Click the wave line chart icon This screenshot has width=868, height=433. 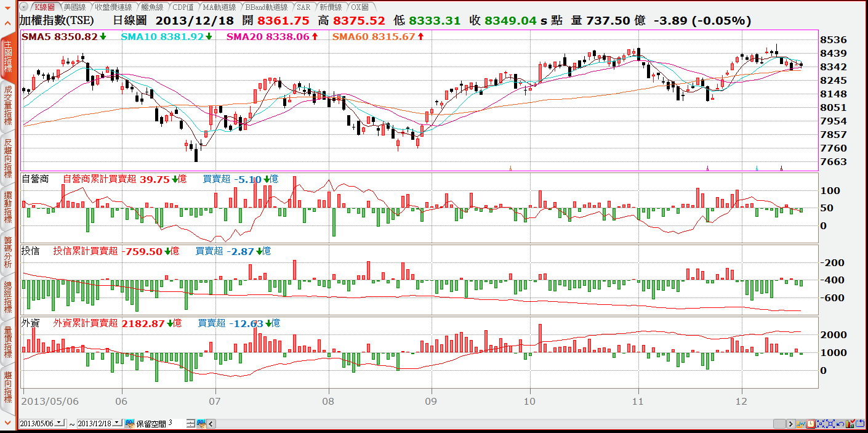pos(801,424)
